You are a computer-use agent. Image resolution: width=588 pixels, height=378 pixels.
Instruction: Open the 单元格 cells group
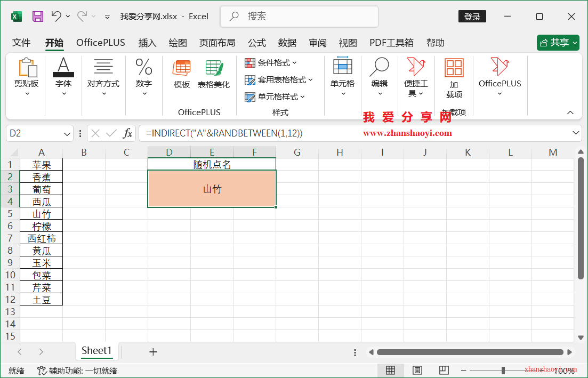(x=342, y=77)
